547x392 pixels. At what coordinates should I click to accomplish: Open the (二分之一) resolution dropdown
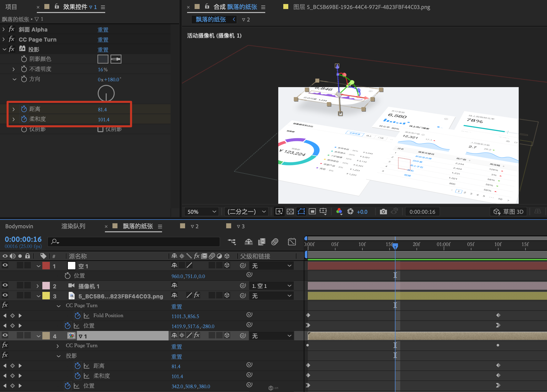pos(246,212)
